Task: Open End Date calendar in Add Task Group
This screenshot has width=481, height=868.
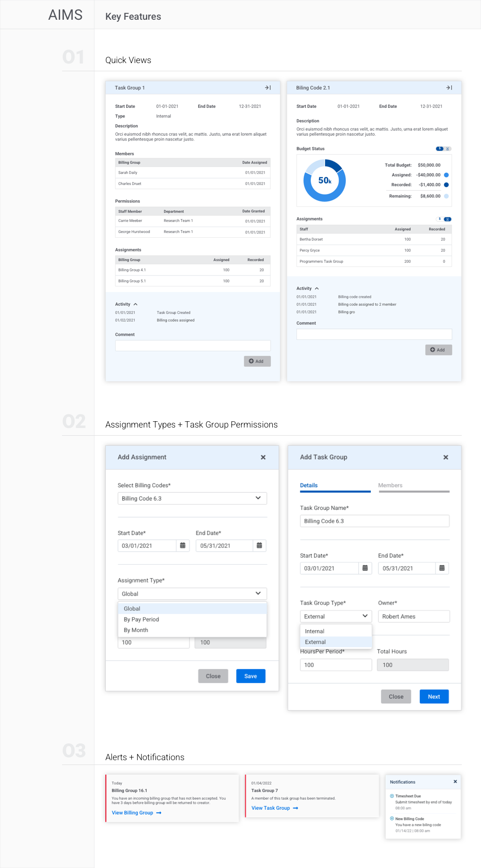Action: click(x=442, y=568)
